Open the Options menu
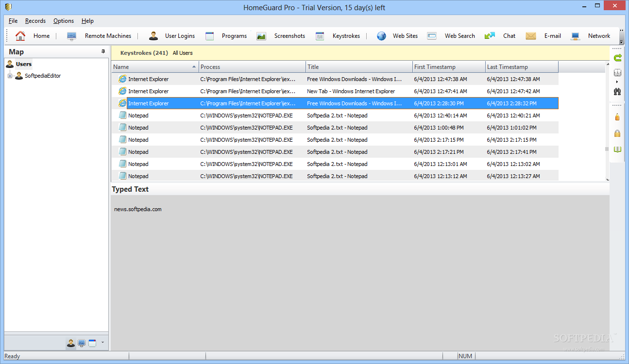Screen dimensions: 629x364 click(64, 21)
